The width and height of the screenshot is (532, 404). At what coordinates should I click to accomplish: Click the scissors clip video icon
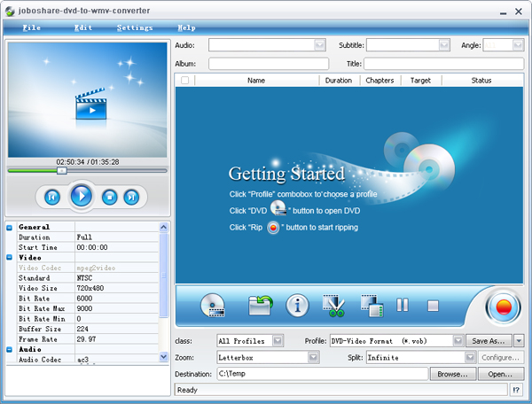coord(334,307)
